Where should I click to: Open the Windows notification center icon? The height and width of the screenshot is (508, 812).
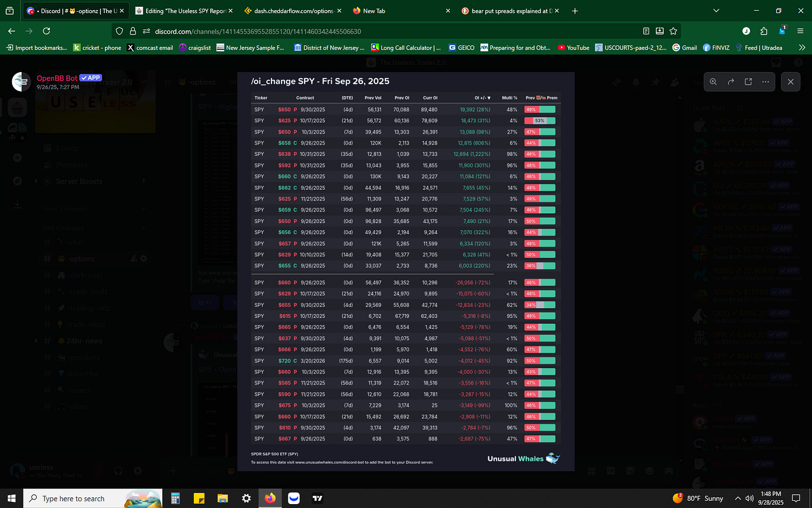tap(797, 498)
